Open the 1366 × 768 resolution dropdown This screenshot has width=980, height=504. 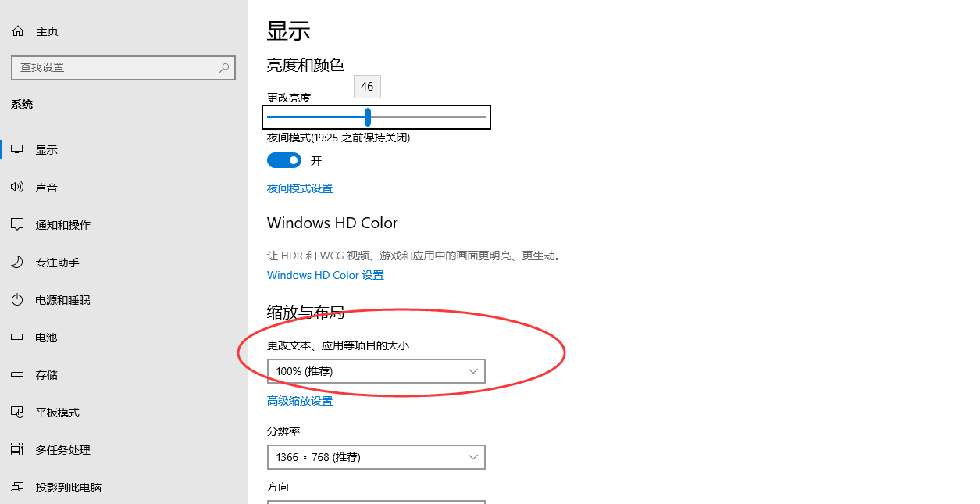click(x=376, y=457)
